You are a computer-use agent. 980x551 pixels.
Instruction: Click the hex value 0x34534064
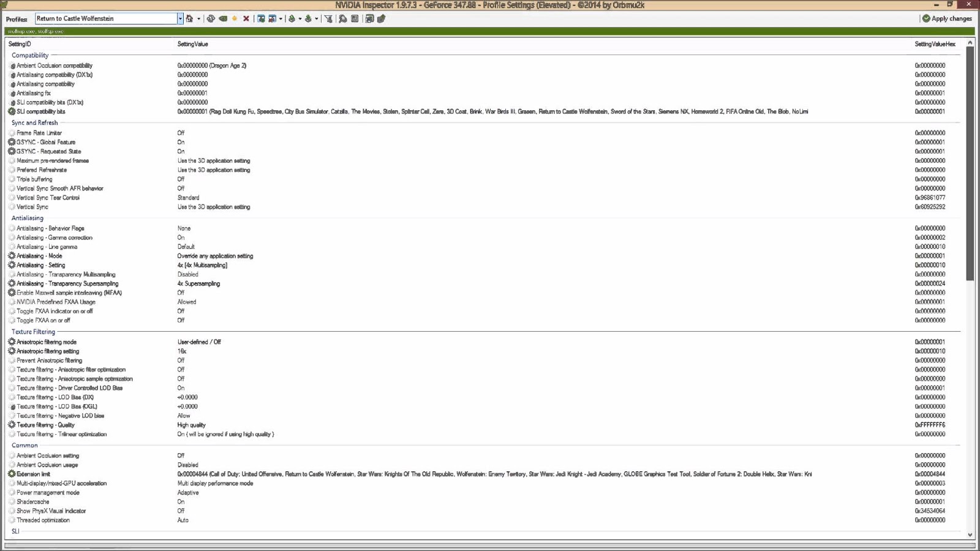[930, 511]
